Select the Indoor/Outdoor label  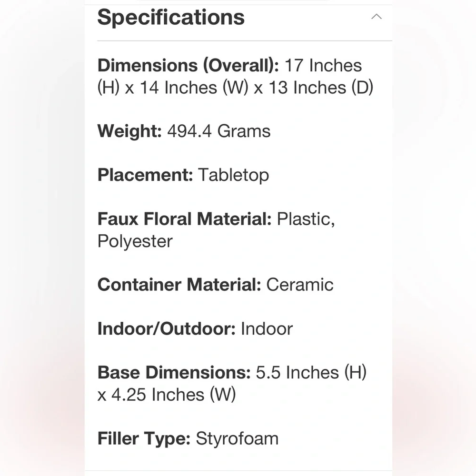[x=167, y=329]
